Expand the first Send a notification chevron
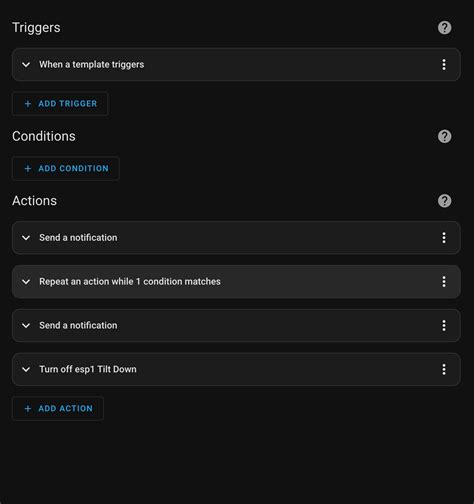 click(x=26, y=238)
